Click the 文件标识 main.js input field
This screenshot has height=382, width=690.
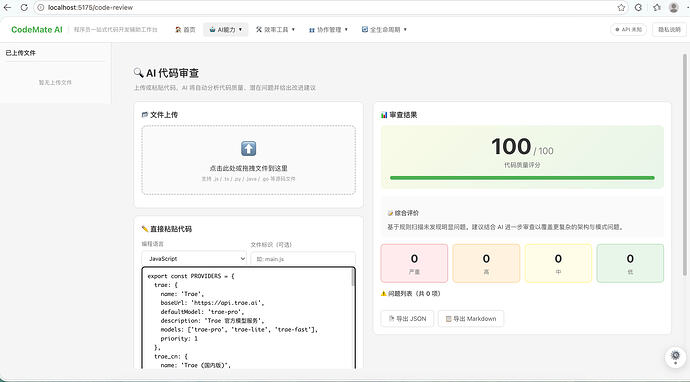[x=303, y=259]
